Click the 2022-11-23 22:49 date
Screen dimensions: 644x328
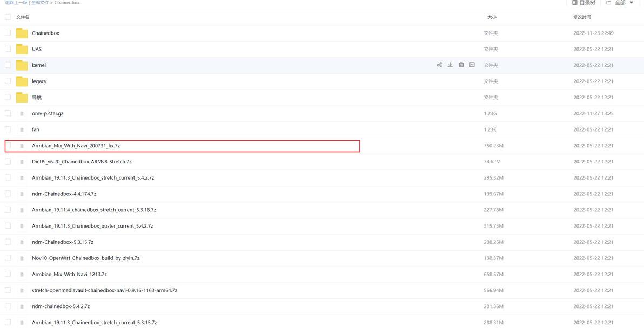pos(593,33)
